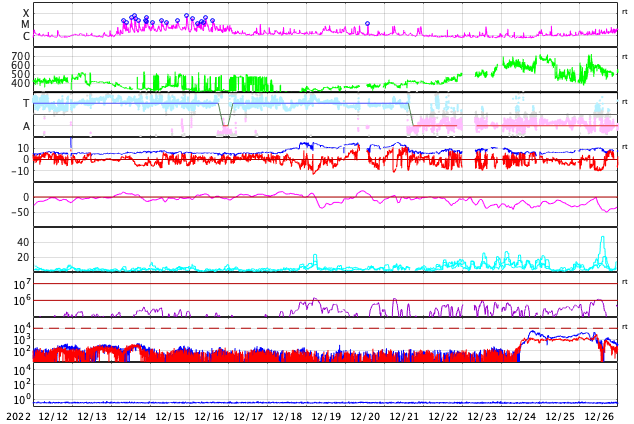
Task: Select the M flare class label
Action: [x=25, y=25]
